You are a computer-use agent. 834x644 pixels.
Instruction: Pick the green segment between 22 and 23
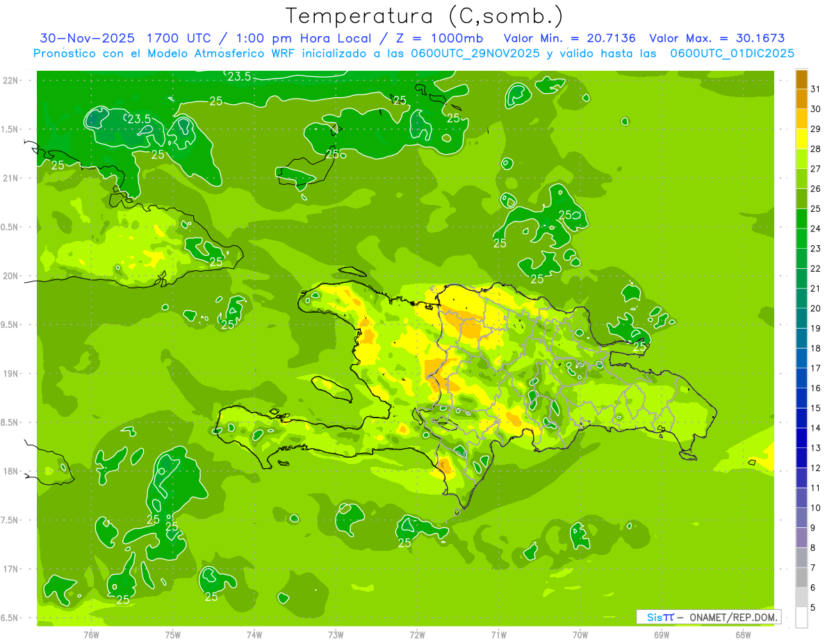801,258
